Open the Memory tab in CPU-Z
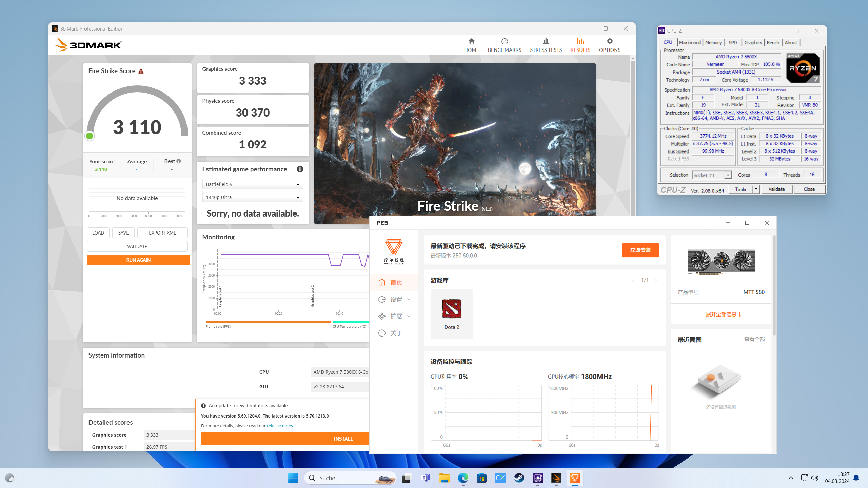The image size is (868, 488). [713, 42]
